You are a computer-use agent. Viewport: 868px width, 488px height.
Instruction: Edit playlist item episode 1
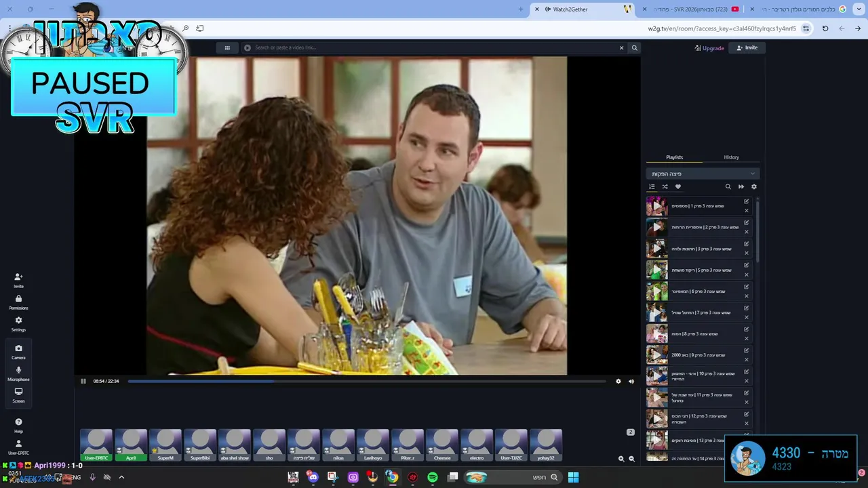pos(747,201)
